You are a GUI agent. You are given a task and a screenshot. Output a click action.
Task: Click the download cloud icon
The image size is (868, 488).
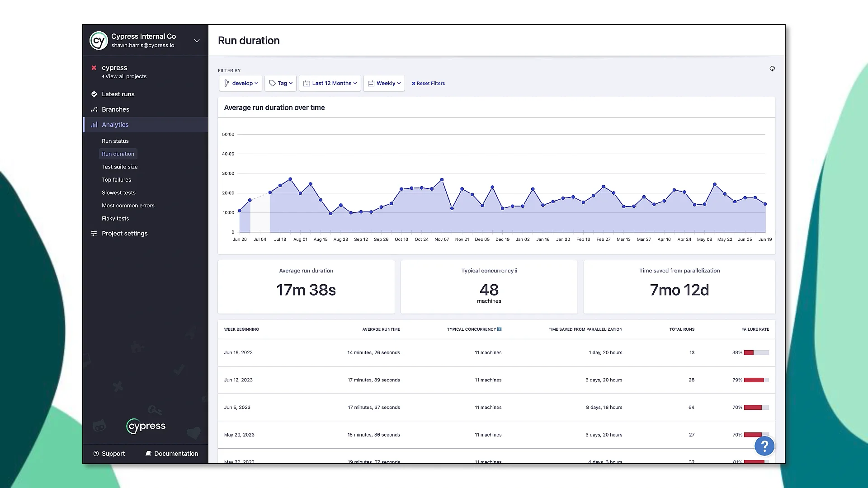coord(772,69)
